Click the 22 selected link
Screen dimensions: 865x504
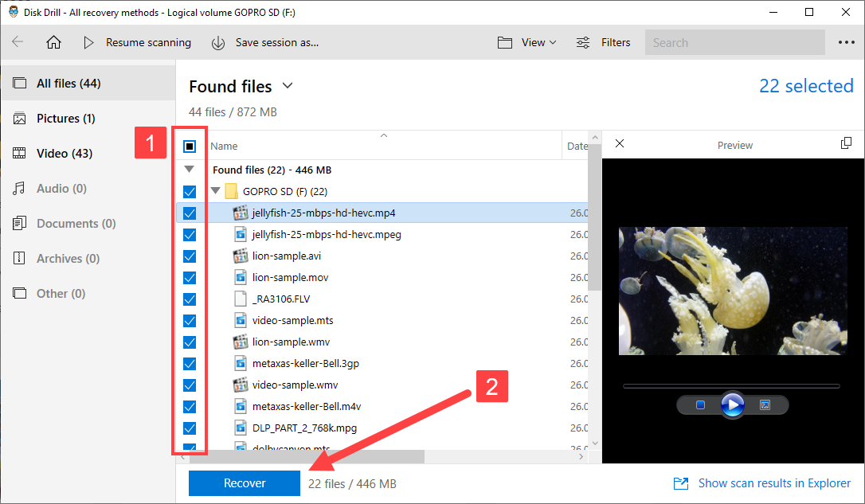806,86
